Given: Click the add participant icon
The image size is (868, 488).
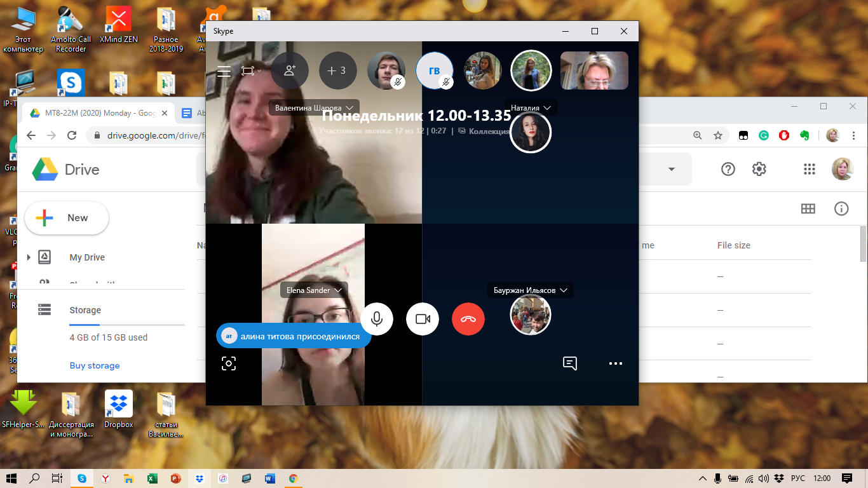Looking at the screenshot, I should click(290, 71).
